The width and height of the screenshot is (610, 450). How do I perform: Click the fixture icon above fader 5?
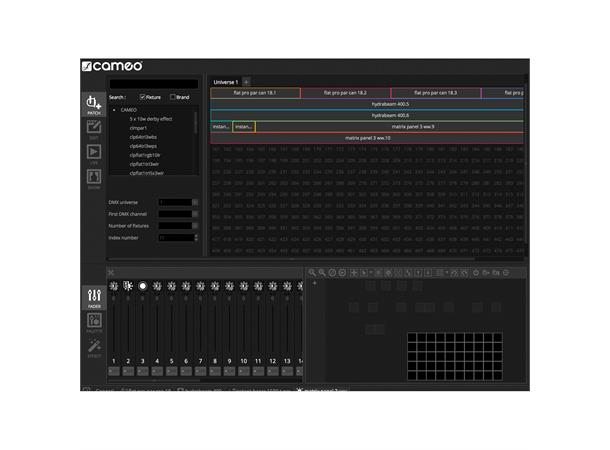tap(171, 286)
